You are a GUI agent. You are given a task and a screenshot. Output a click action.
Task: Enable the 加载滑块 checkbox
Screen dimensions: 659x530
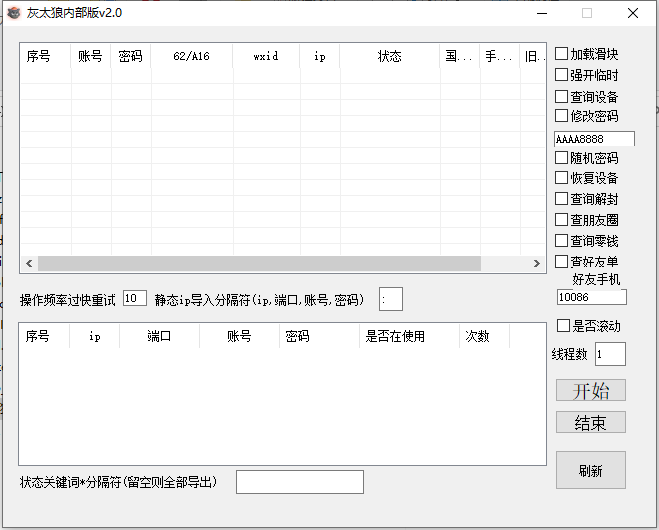pos(562,54)
